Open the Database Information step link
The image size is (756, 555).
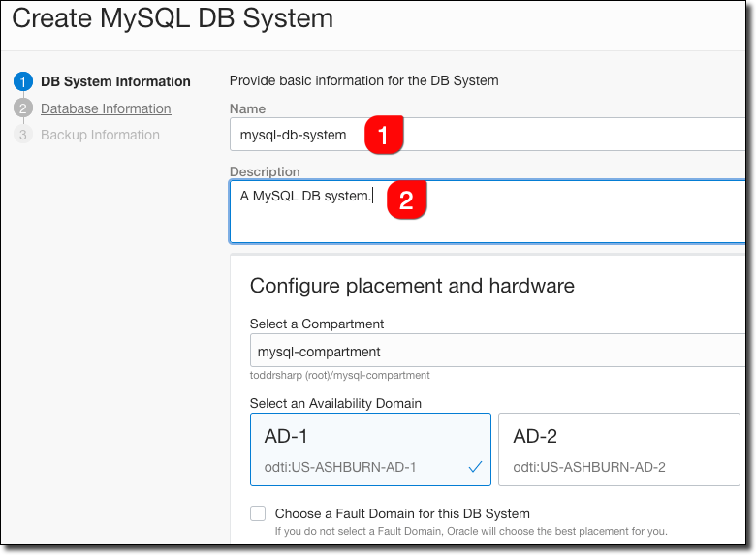[106, 108]
